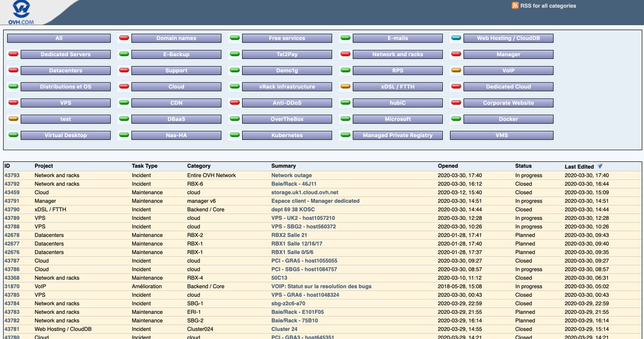Viewport: 644px width, 339px height.
Task: Open the Network and racks category
Action: pos(398,54)
